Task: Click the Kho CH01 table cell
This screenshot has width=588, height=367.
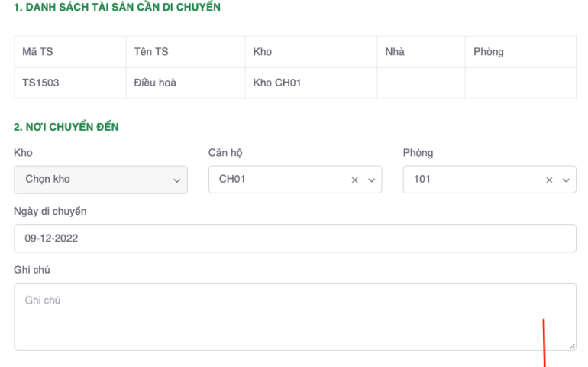Action: [x=276, y=83]
